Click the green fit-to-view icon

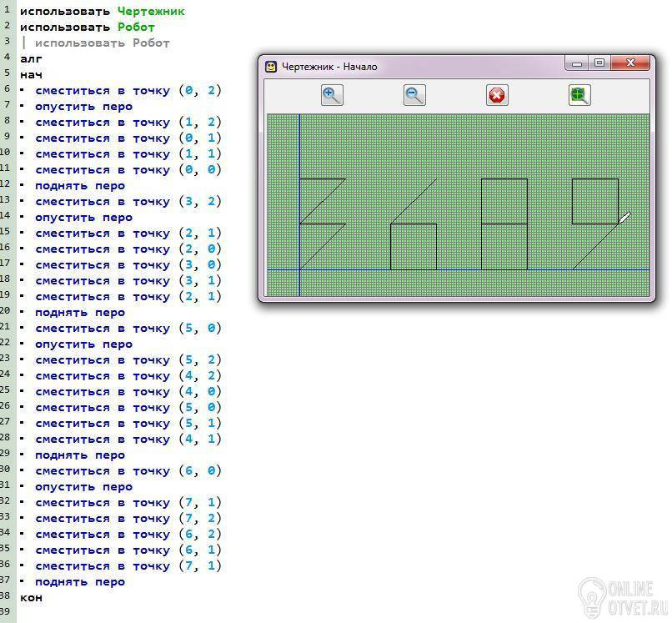pyautogui.click(x=579, y=95)
